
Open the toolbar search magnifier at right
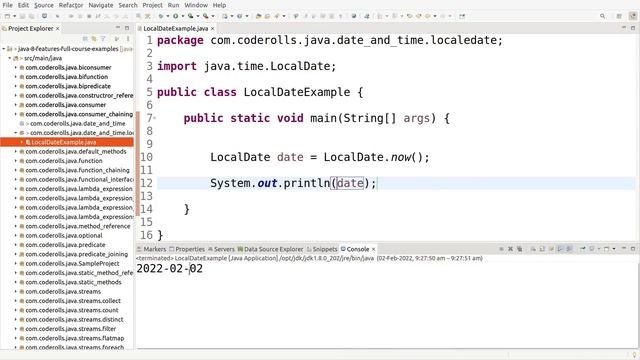(x=602, y=16)
